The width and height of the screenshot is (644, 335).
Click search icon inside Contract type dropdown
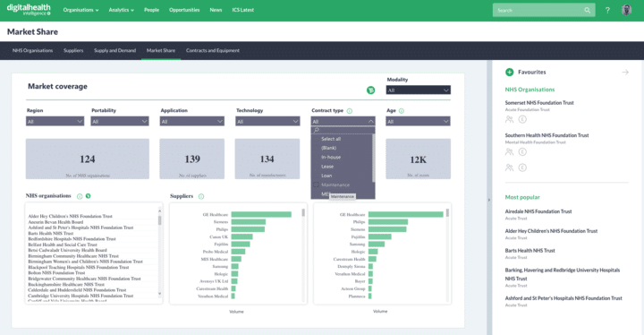[317, 130]
